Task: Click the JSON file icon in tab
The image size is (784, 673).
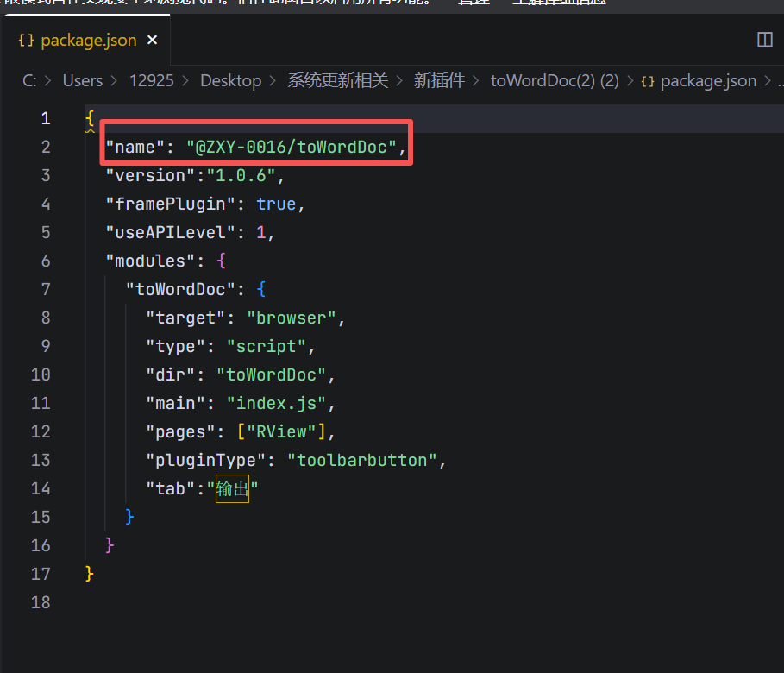Action: [x=26, y=40]
